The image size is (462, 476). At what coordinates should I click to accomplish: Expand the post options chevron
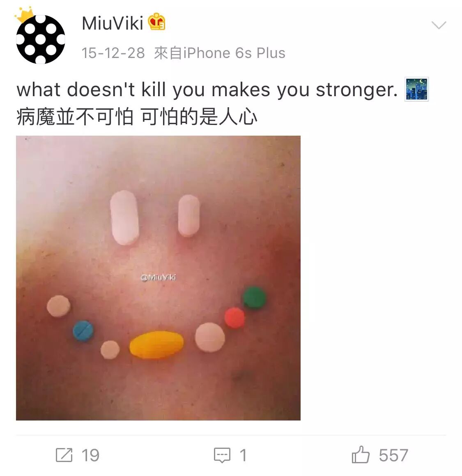click(439, 25)
